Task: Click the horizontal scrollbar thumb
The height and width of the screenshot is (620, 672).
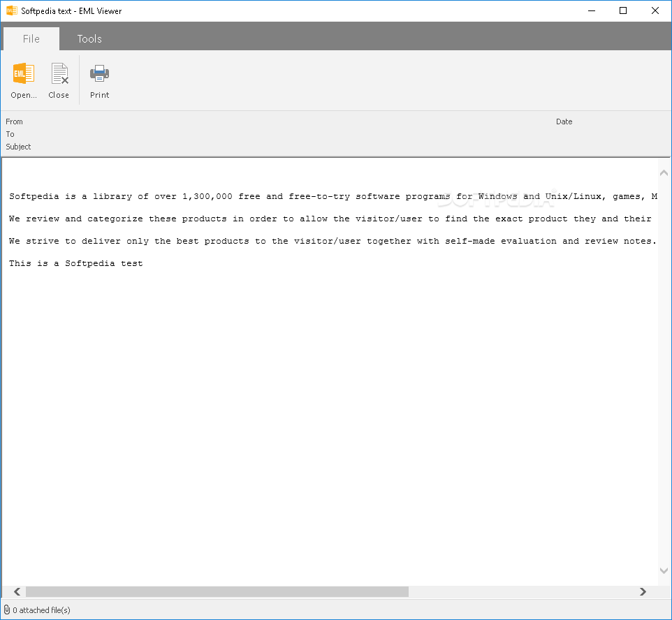Action: click(x=217, y=591)
